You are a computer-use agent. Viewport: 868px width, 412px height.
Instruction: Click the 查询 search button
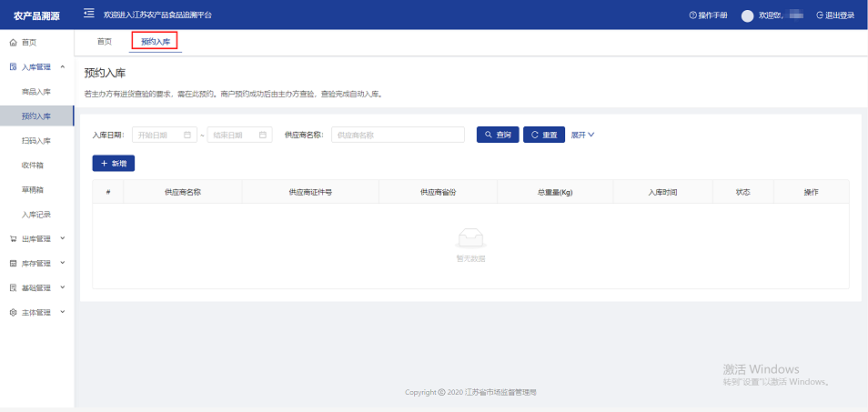pyautogui.click(x=497, y=135)
